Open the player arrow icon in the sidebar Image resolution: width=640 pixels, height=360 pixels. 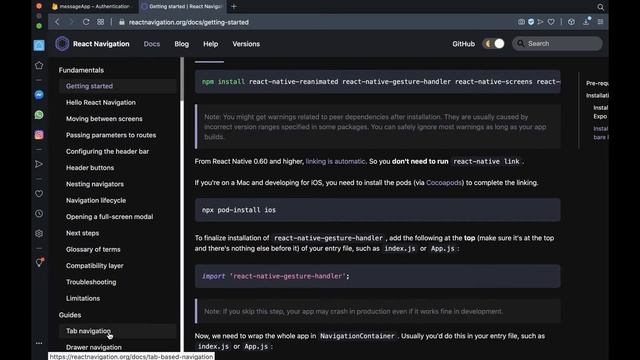(x=39, y=164)
